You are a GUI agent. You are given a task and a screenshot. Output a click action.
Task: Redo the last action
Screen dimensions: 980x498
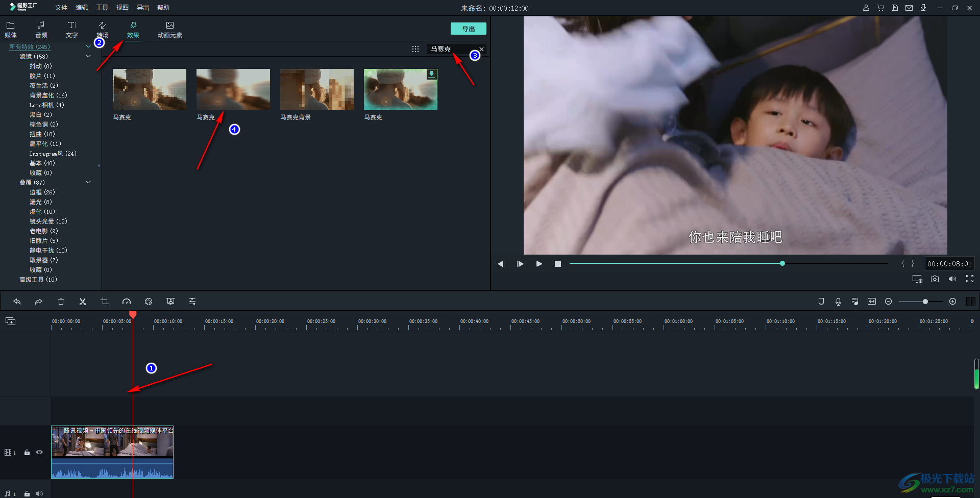(38, 302)
